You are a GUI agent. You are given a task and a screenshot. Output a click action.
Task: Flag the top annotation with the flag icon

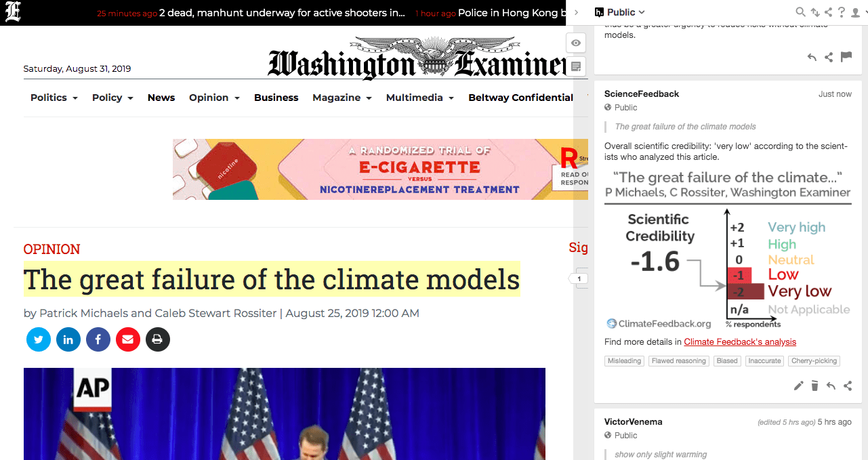tap(846, 57)
